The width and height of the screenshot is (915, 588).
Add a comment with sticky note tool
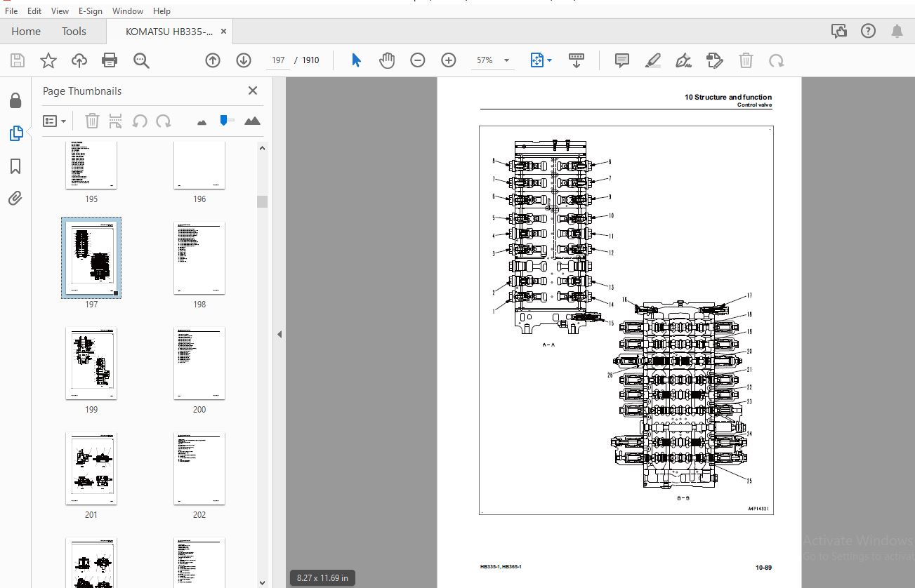pos(622,60)
